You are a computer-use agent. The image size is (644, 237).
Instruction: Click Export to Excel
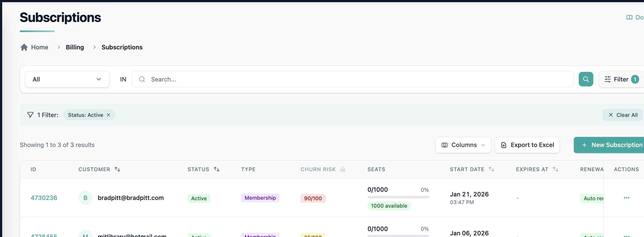click(527, 145)
